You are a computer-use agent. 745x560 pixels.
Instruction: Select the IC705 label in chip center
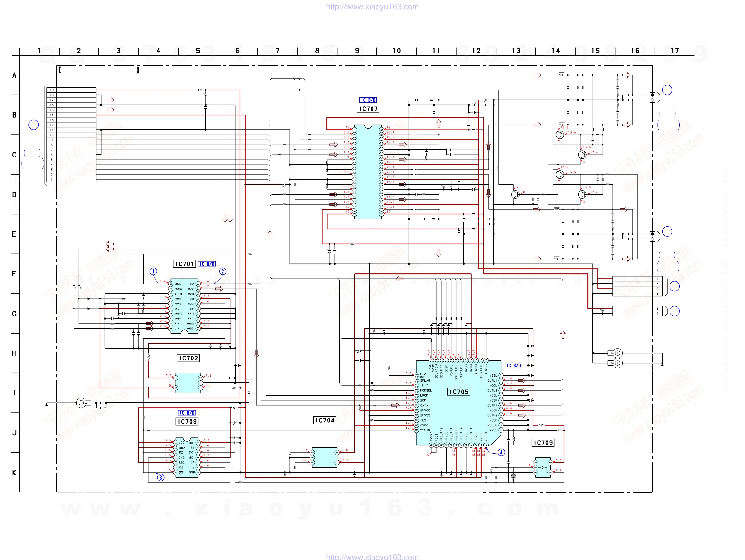(x=458, y=392)
